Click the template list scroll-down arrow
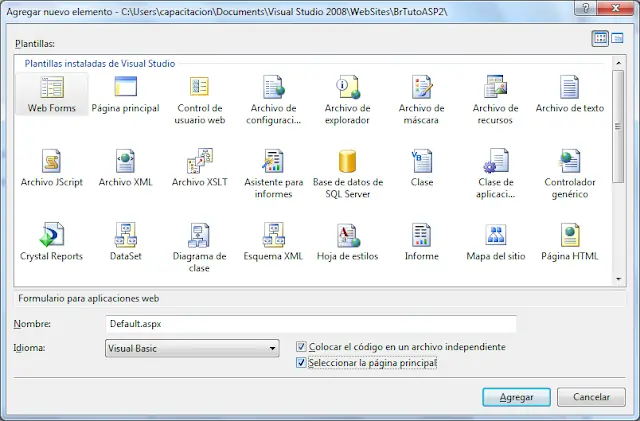 tap(618, 279)
